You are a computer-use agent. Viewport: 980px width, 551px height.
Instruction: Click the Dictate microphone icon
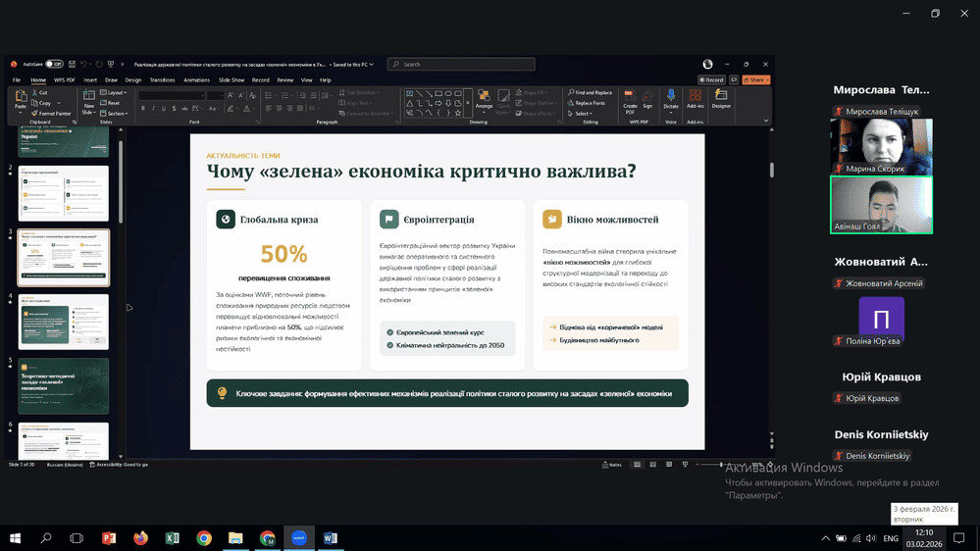pyautogui.click(x=671, y=96)
